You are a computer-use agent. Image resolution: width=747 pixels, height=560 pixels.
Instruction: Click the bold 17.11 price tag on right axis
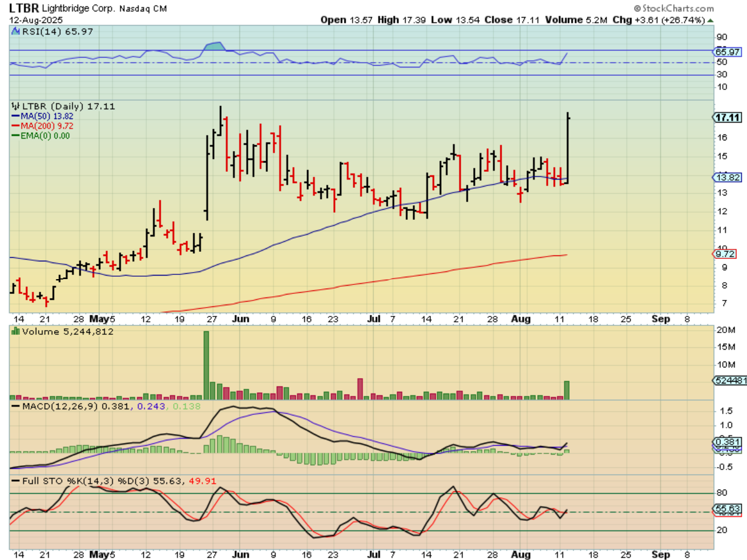tap(728, 117)
